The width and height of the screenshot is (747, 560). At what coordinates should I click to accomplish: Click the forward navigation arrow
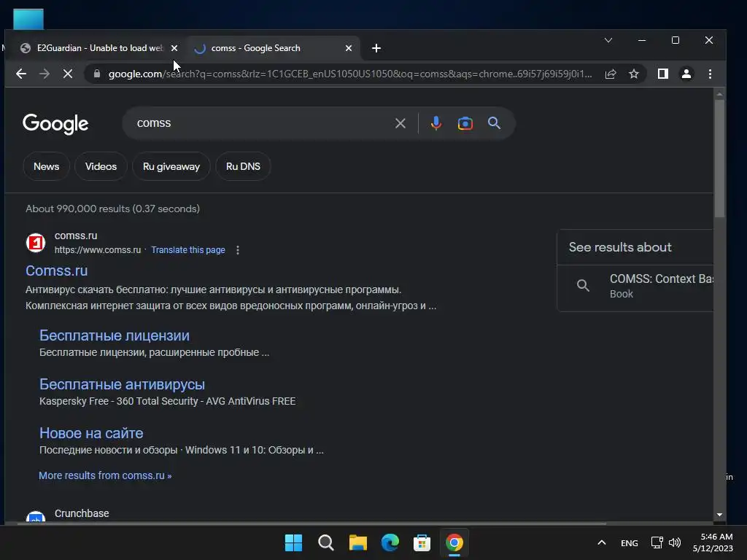(44, 74)
